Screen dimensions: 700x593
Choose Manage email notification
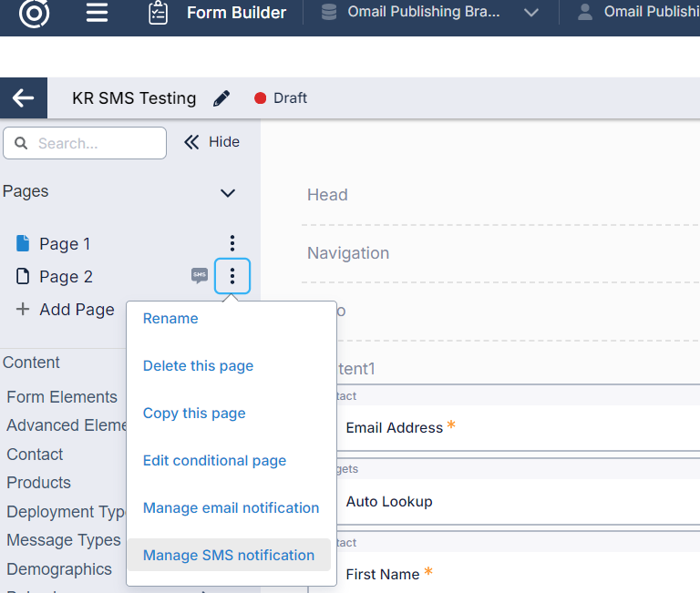(231, 508)
